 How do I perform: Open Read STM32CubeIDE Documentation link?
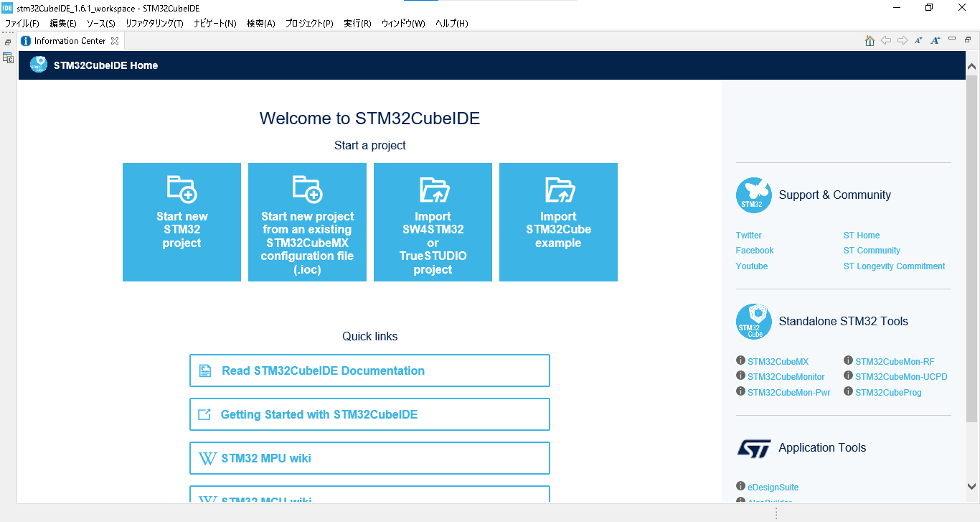click(369, 370)
